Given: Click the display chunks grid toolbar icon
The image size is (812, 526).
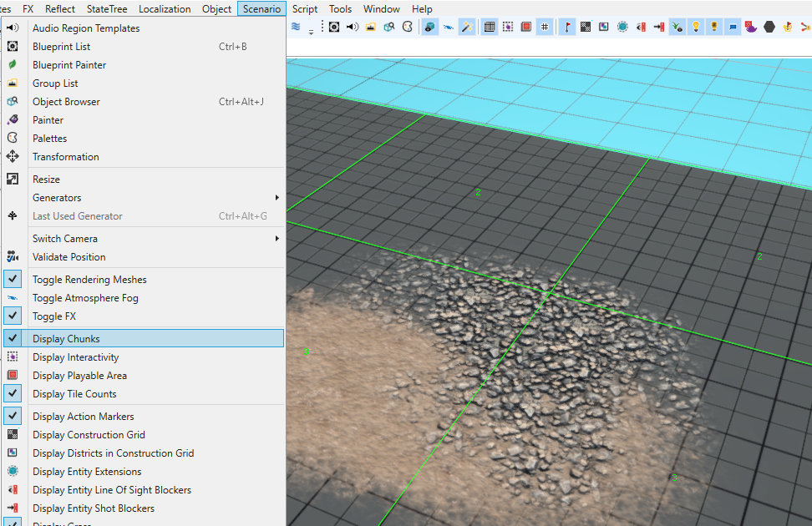Looking at the screenshot, I should coord(490,27).
